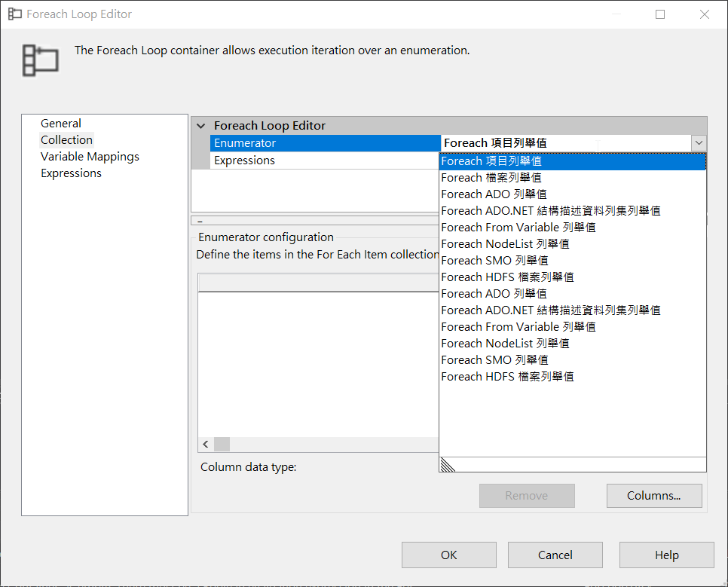Select the highlighted Foreach 項目列舉值 list option
The width and height of the screenshot is (728, 587).
click(491, 161)
